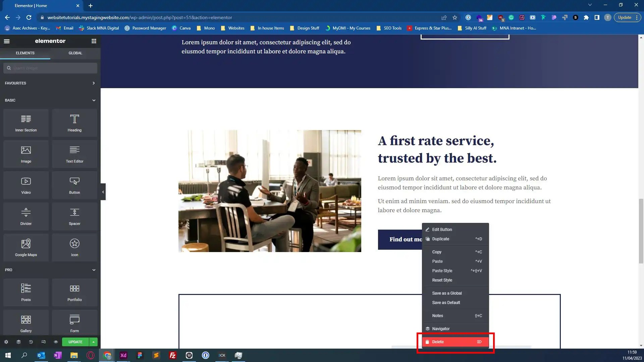
Task: Open the Navigator layers icon in footer
Action: tap(18, 342)
